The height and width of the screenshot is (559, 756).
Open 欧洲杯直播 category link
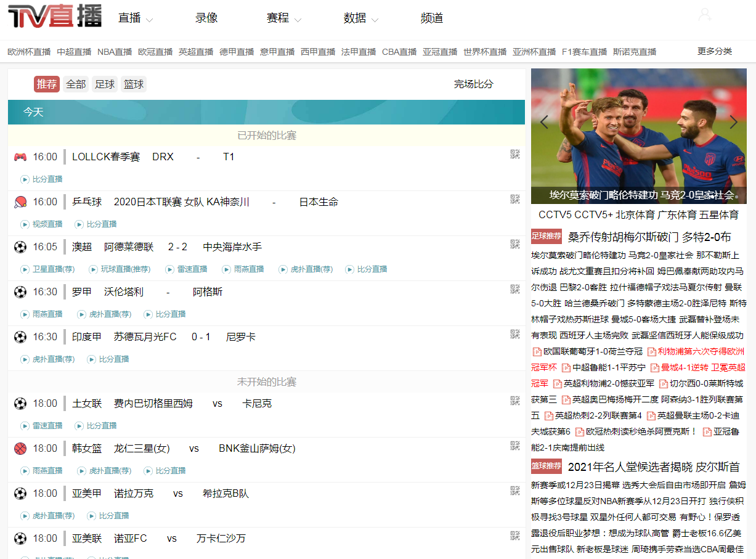(29, 52)
